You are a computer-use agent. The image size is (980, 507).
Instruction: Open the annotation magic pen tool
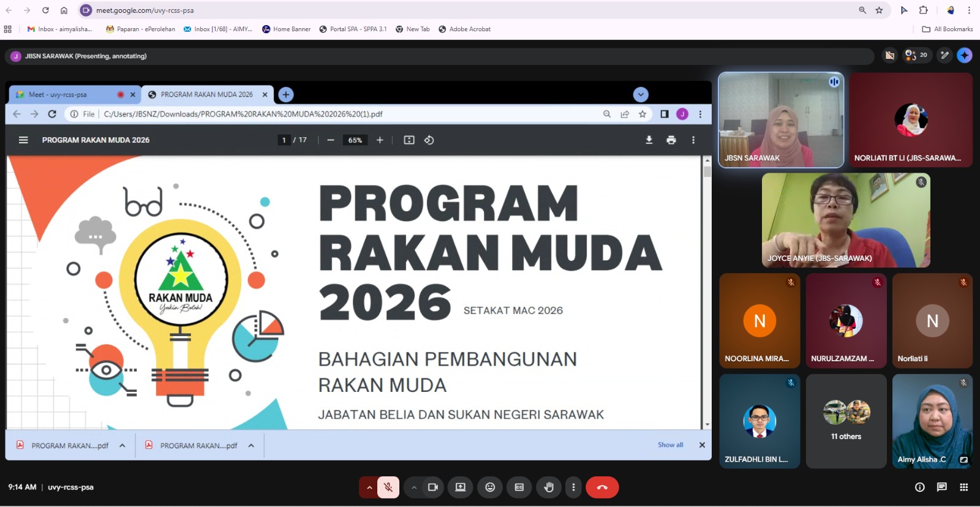(x=945, y=55)
